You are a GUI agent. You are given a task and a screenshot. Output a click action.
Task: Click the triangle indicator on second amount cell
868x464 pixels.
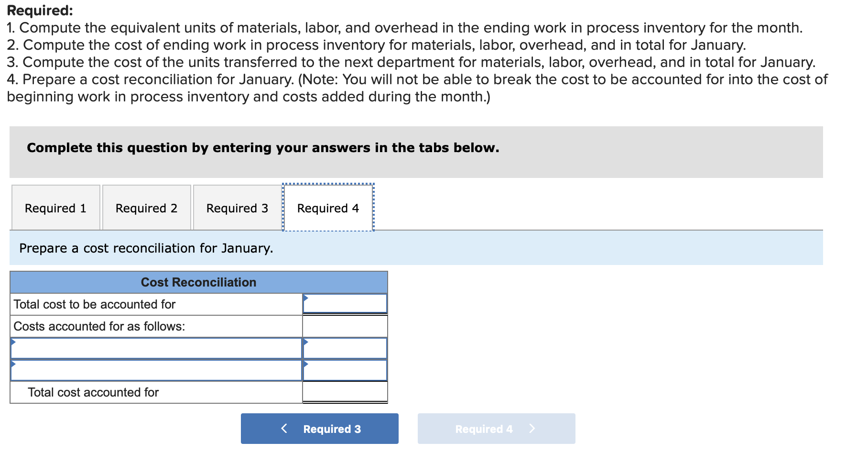pos(305,364)
